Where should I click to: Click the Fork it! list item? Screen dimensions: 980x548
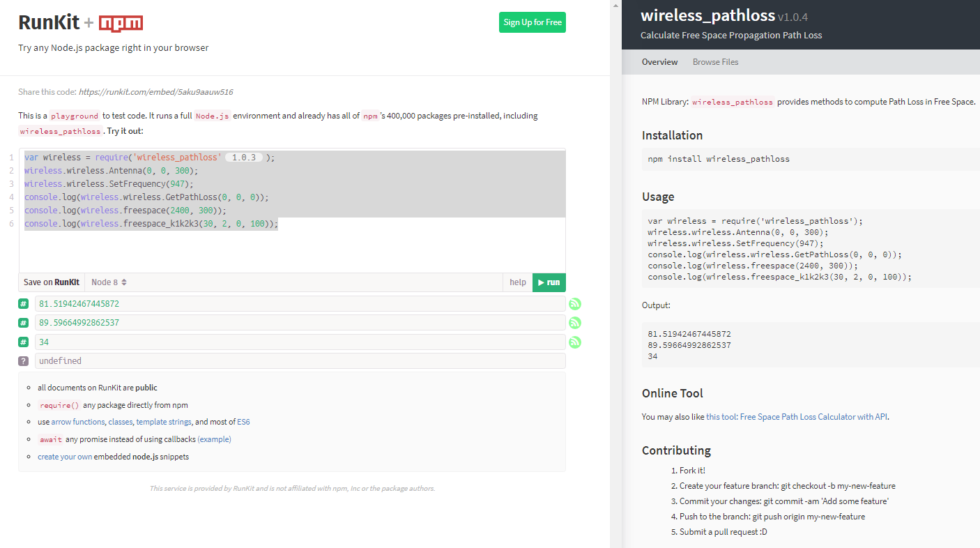point(692,471)
